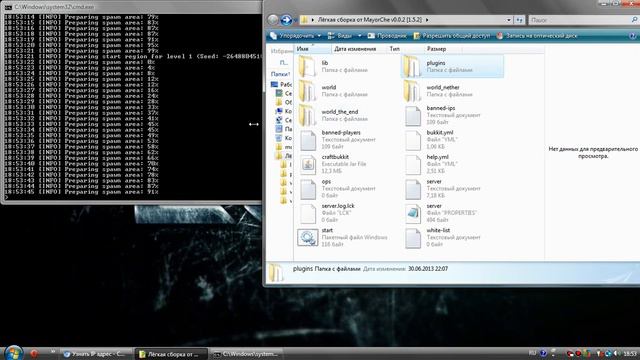Image resolution: width=640 pixels, height=360 pixels.
Task: Click the search magnifier icon
Action: pos(635,20)
